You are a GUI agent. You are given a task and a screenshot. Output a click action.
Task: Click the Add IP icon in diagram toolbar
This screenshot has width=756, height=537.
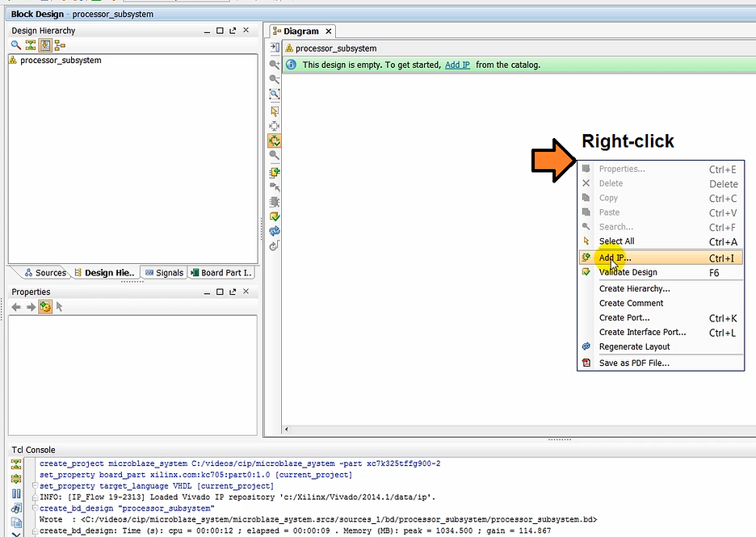[x=275, y=172]
